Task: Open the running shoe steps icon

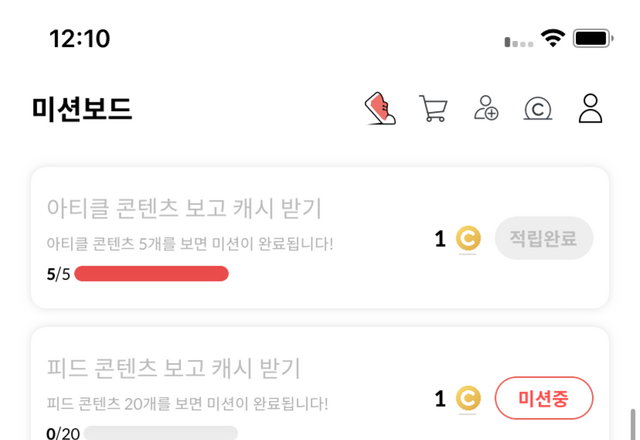Action: click(x=380, y=108)
